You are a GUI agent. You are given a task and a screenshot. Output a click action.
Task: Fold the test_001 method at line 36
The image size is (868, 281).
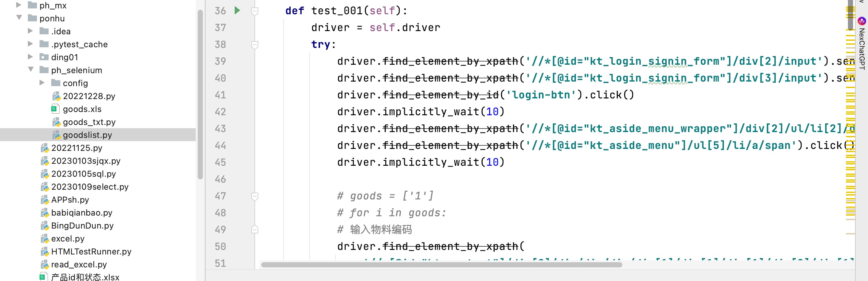tap(255, 11)
